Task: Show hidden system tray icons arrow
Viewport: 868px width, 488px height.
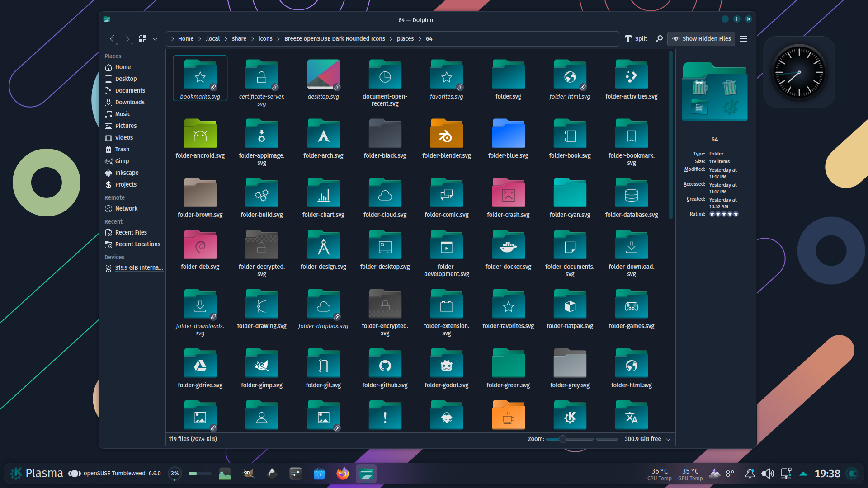Action: coord(803,474)
